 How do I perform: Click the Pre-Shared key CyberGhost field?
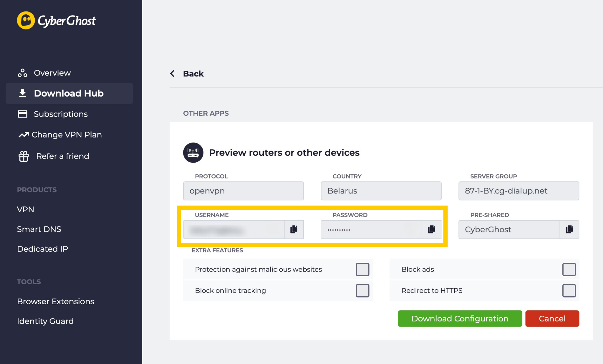(509, 229)
